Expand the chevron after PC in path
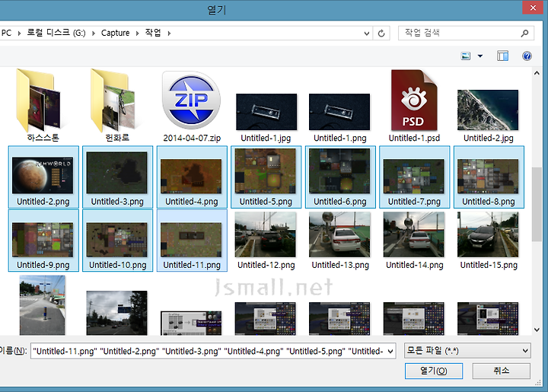548x392 pixels. [x=19, y=33]
